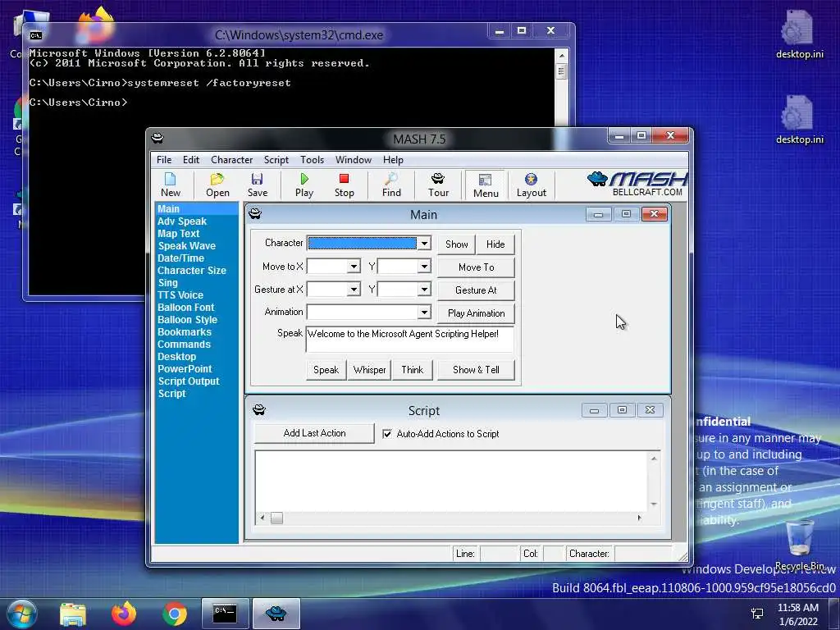
Task: Click the Script subwindow hat icon
Action: (259, 410)
